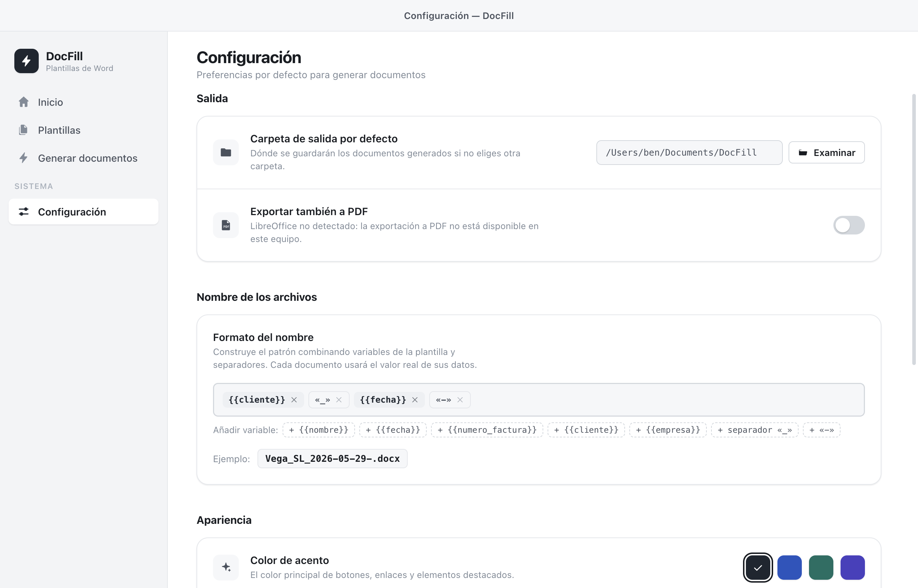Click the Examinar button
The image size is (918, 588).
[x=826, y=152]
